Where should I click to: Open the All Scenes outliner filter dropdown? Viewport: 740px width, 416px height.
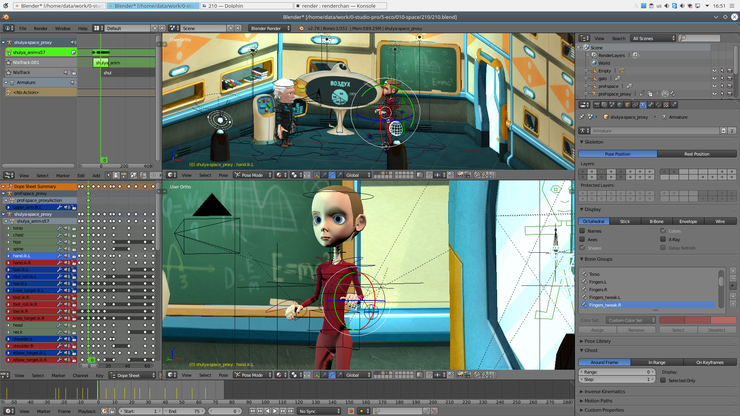(654, 38)
